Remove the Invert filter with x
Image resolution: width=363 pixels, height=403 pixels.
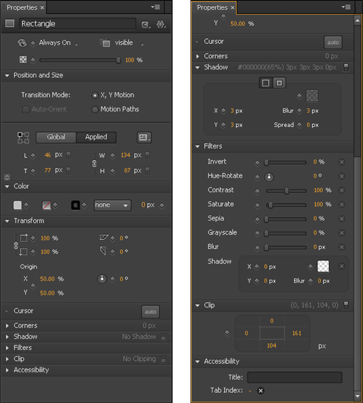342,162
